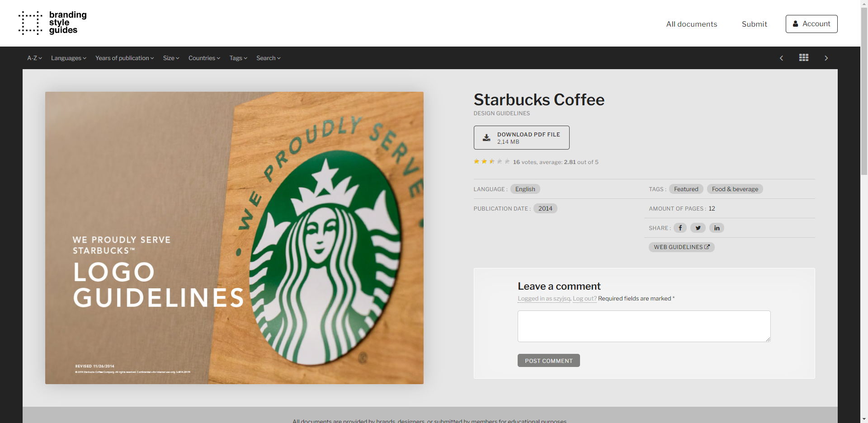Rate the document one star
Image resolution: width=868 pixels, height=423 pixels.
(x=476, y=161)
